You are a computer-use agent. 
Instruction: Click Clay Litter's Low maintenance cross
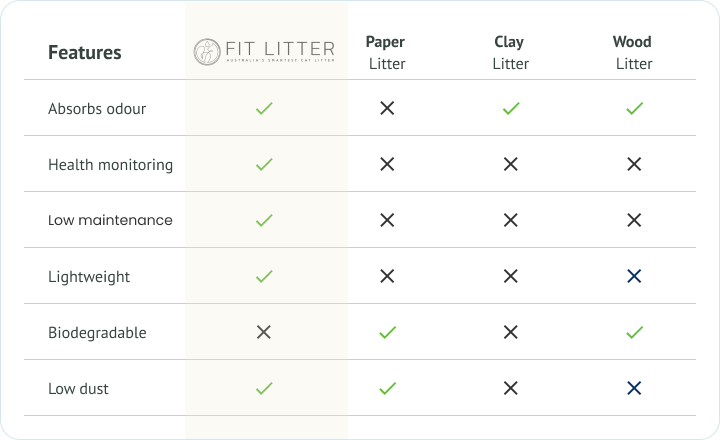coord(510,220)
